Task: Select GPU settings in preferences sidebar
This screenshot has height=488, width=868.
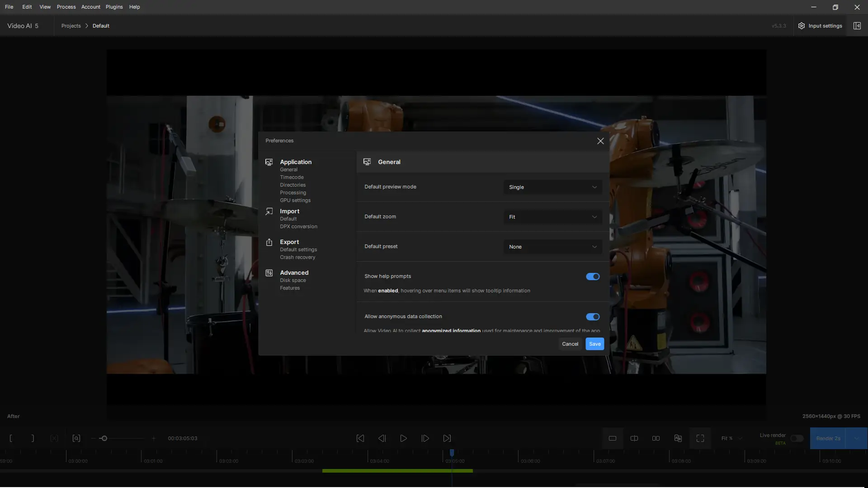Action: (295, 200)
